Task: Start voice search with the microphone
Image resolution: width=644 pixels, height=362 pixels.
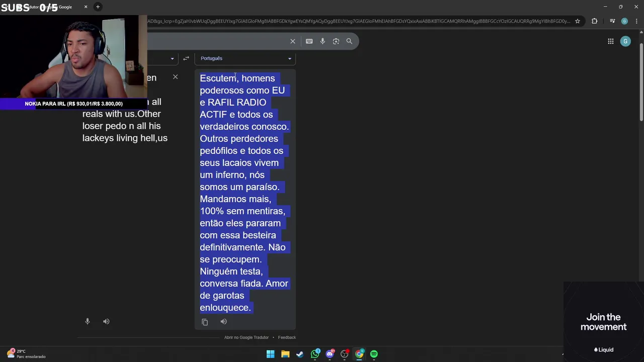Action: (x=323, y=41)
